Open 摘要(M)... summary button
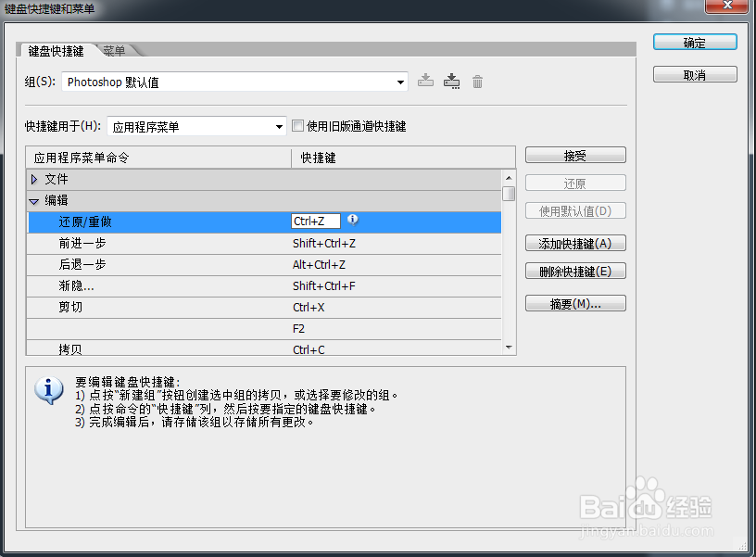This screenshot has width=756, height=557. tap(575, 303)
